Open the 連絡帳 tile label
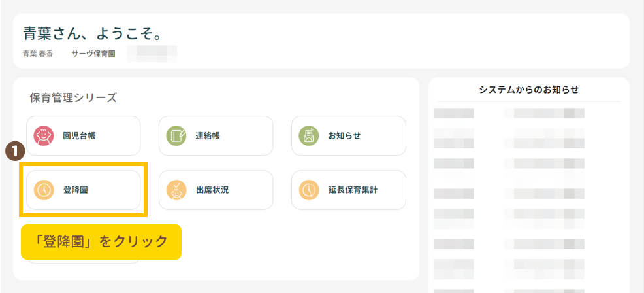644x293 pixels. (208, 136)
